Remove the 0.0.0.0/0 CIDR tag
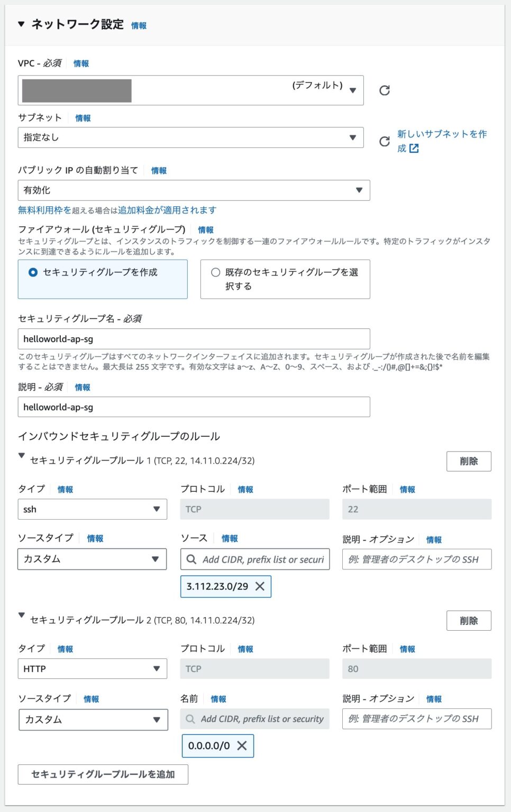 242,746
